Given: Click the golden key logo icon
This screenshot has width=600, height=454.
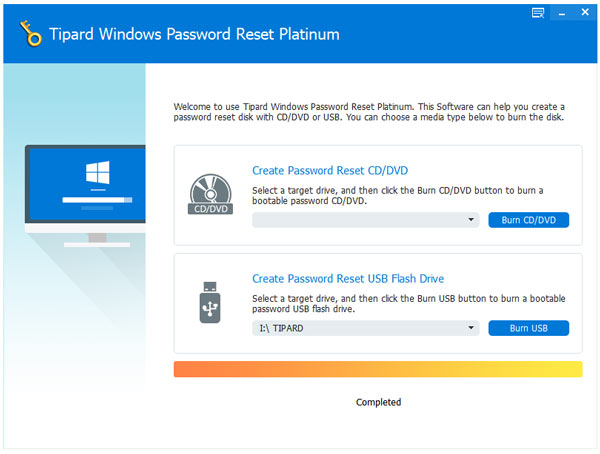Looking at the screenshot, I should pyautogui.click(x=30, y=33).
